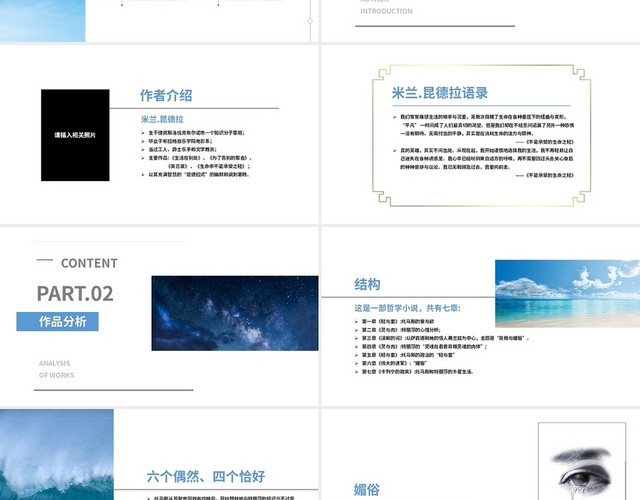Select the 米兰.昆德拉语录 title
The width and height of the screenshot is (640, 500).
(440, 93)
